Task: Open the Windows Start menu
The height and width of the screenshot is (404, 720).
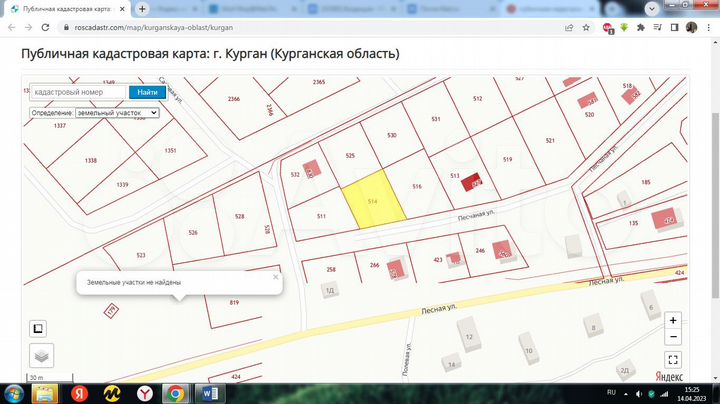Action: [x=13, y=394]
